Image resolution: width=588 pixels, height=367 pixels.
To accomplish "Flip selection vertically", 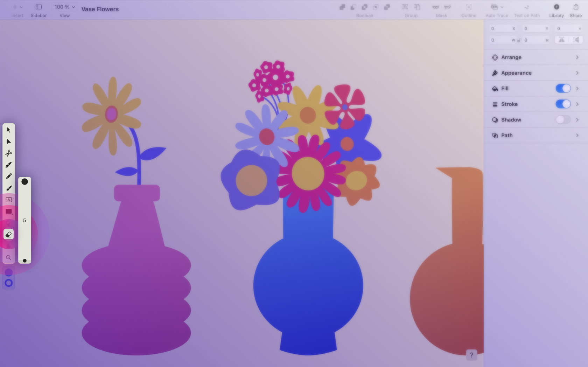I will point(576,40).
